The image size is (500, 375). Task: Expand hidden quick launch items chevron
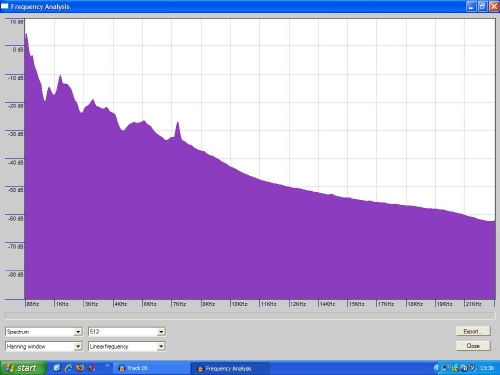tap(107, 366)
